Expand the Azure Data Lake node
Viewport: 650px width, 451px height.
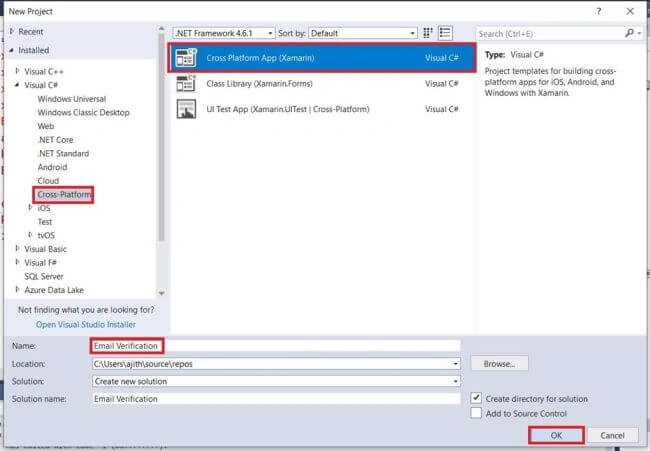point(17,289)
